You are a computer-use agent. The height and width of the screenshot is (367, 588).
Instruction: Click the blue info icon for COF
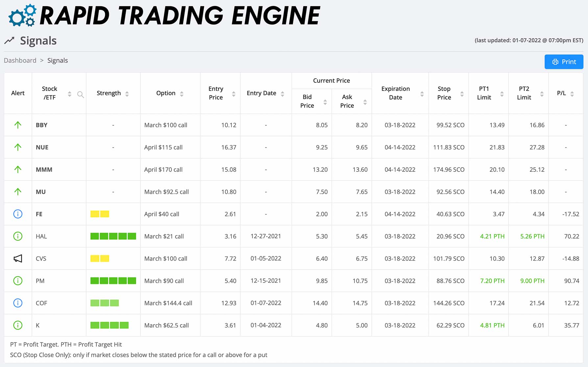coord(18,303)
